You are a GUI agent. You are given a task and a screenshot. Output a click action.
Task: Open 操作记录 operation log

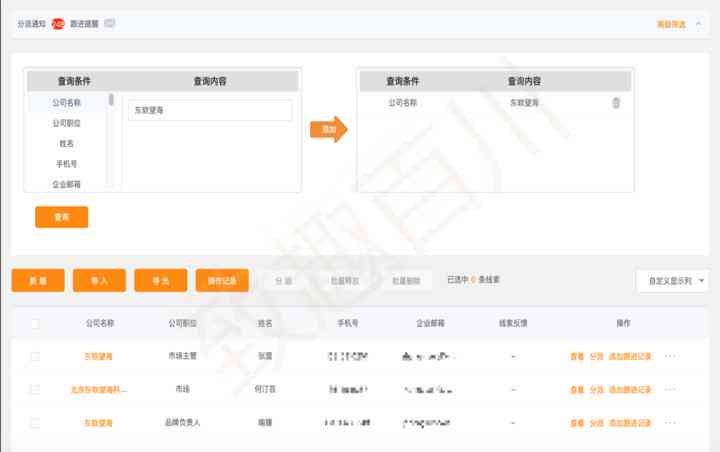(222, 280)
